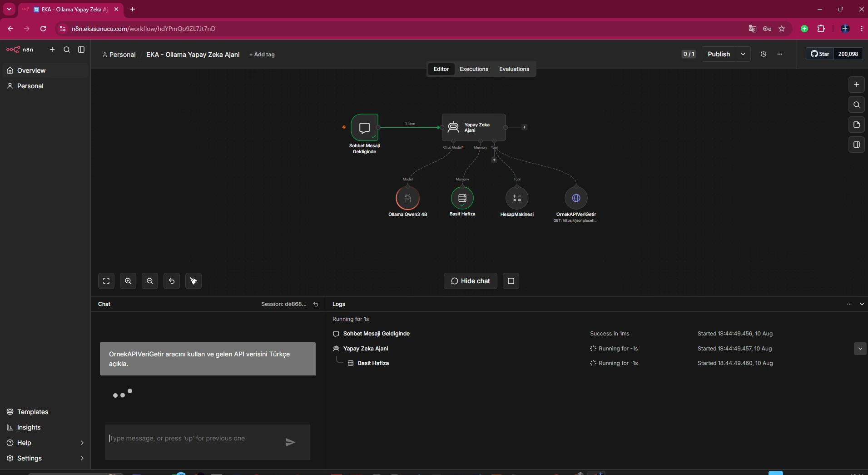Collapse the left sidebar panel icon
This screenshot has width=868, height=475.
coord(81,50)
